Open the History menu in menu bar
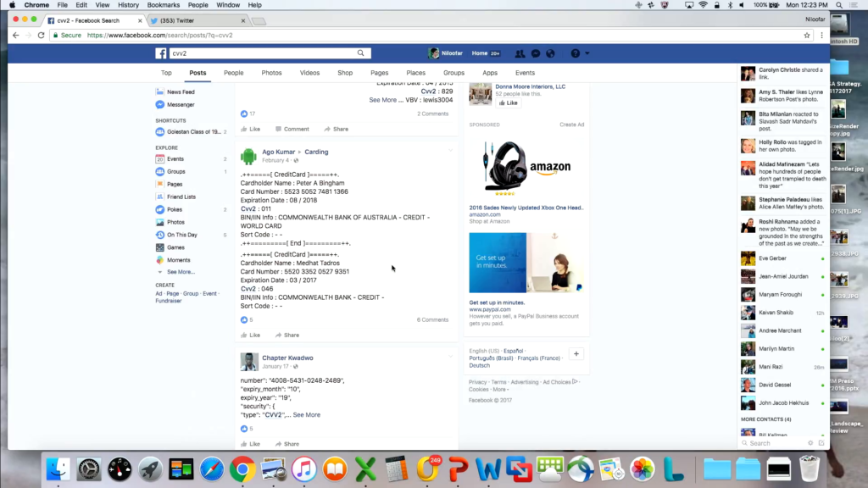Image resolution: width=868 pixels, height=488 pixels. [128, 5]
